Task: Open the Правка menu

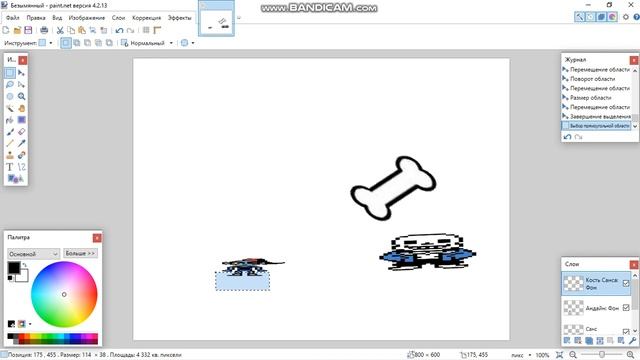Action: (x=36, y=18)
